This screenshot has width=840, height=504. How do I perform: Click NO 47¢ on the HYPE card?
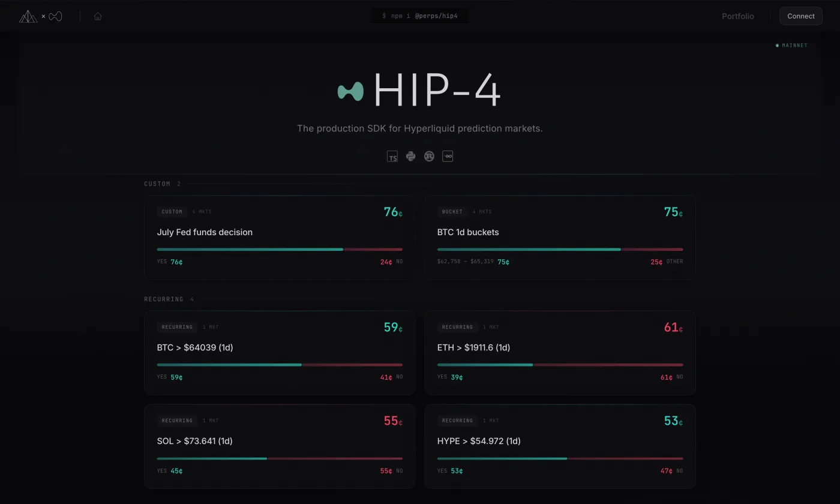pyautogui.click(x=671, y=471)
